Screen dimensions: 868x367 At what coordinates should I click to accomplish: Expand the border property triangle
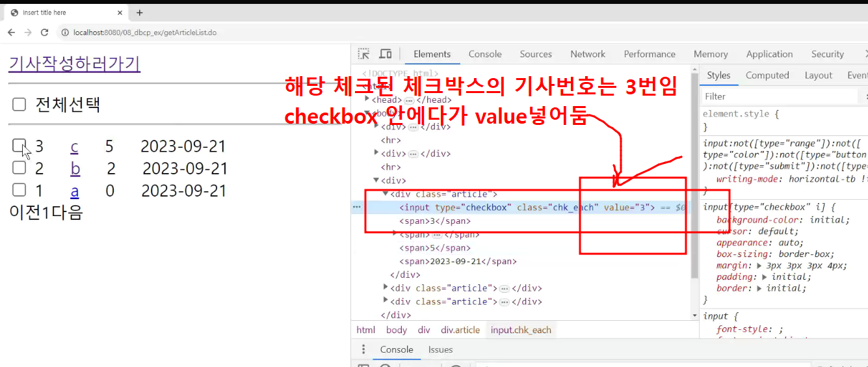point(760,288)
